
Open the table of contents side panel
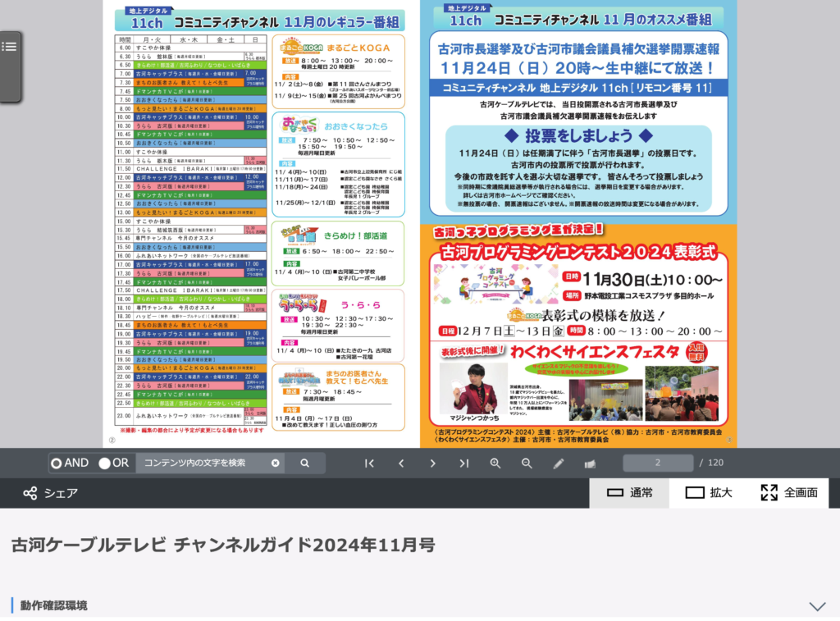tap(10, 66)
